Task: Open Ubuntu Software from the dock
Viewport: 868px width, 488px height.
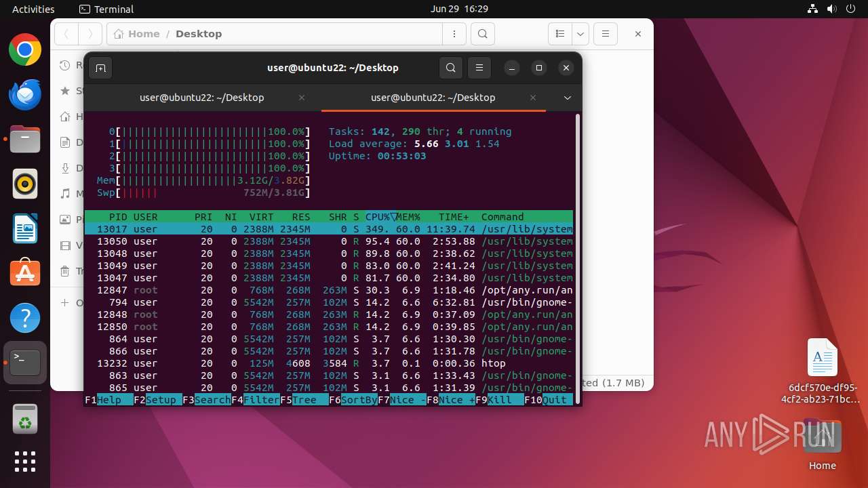Action: coord(25,273)
